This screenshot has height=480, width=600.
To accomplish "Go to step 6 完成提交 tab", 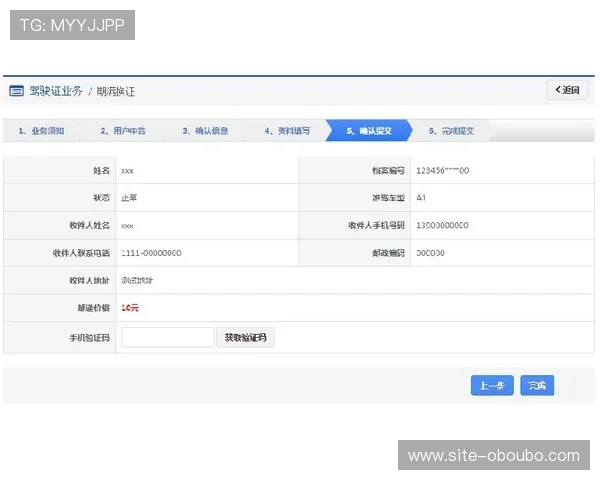I will coord(452,131).
